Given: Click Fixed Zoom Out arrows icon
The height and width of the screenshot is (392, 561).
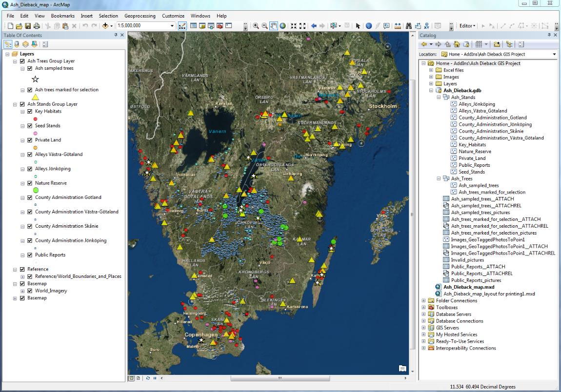Looking at the screenshot, I should (302, 26).
